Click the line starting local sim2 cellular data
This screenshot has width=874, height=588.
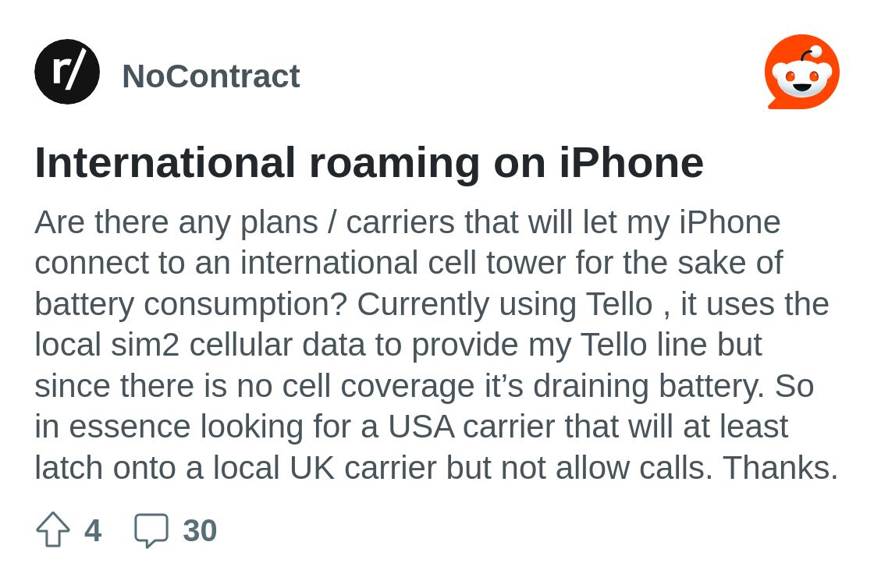[398, 345]
